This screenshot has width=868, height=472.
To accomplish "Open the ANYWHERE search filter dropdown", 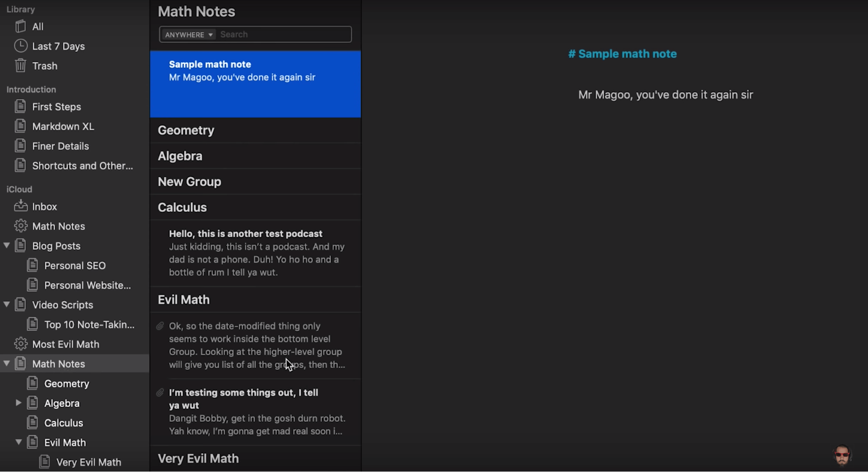I will coord(187,35).
